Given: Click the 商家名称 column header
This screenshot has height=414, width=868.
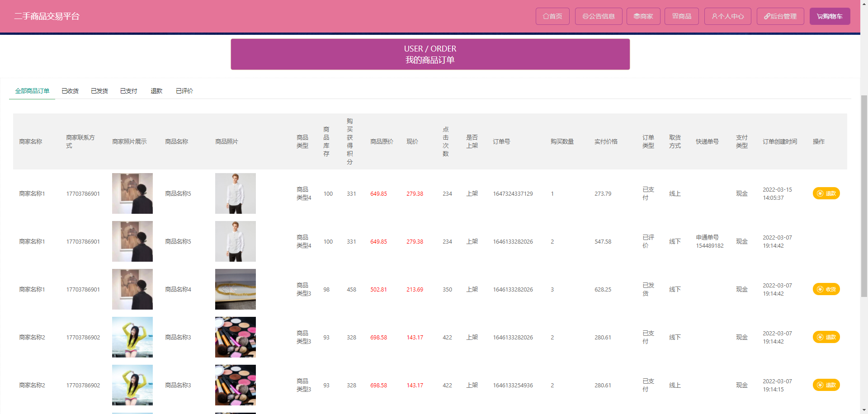Looking at the screenshot, I should [x=31, y=141].
